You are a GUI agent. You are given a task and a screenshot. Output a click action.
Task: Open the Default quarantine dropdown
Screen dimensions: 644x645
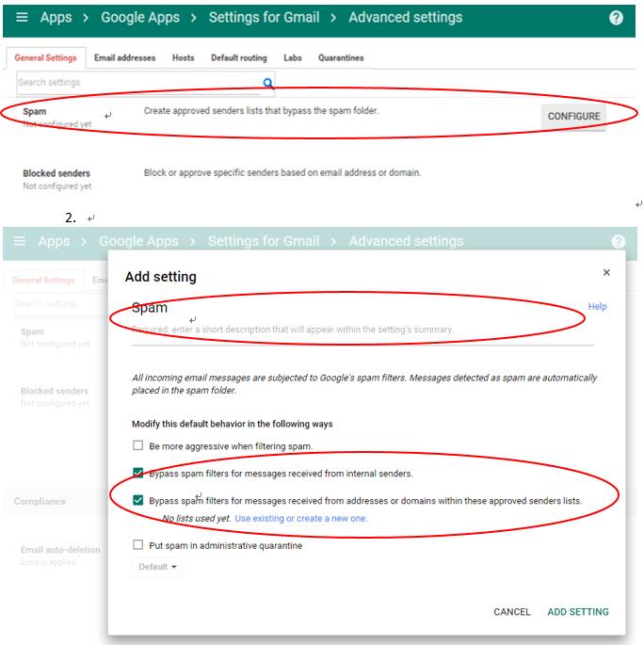tap(157, 567)
